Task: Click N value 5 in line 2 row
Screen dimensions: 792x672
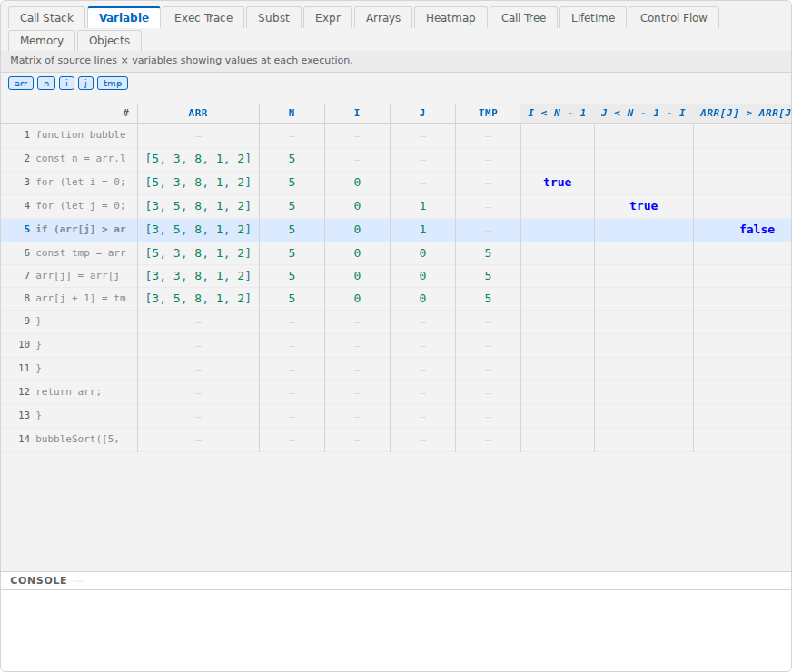Action: (292, 159)
